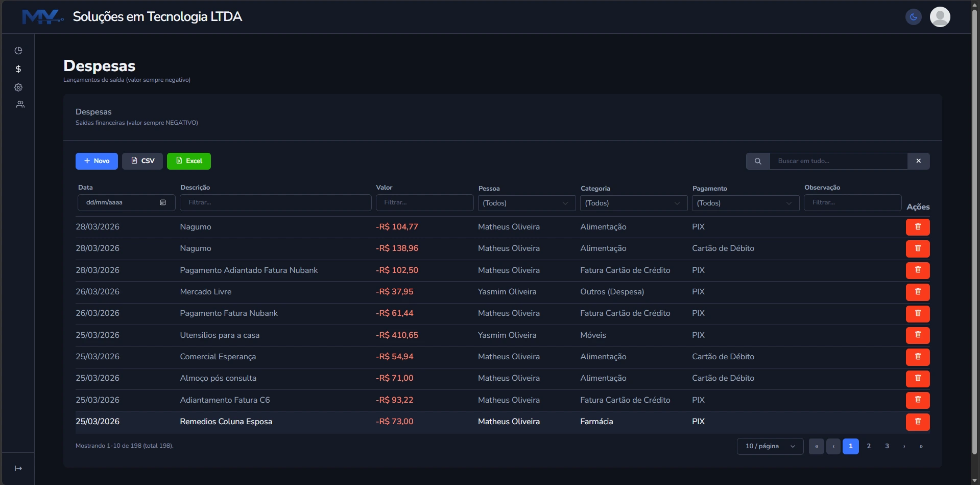This screenshot has width=980, height=485.
Task: Go to pagination page 2
Action: click(869, 446)
